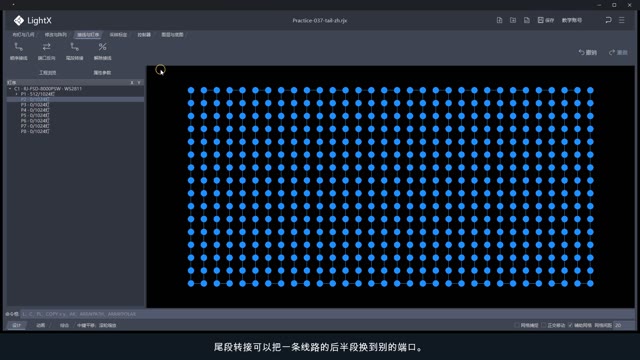The image size is (640, 360).
Task: Switch to the property parameters sub-tab
Action: tap(102, 73)
